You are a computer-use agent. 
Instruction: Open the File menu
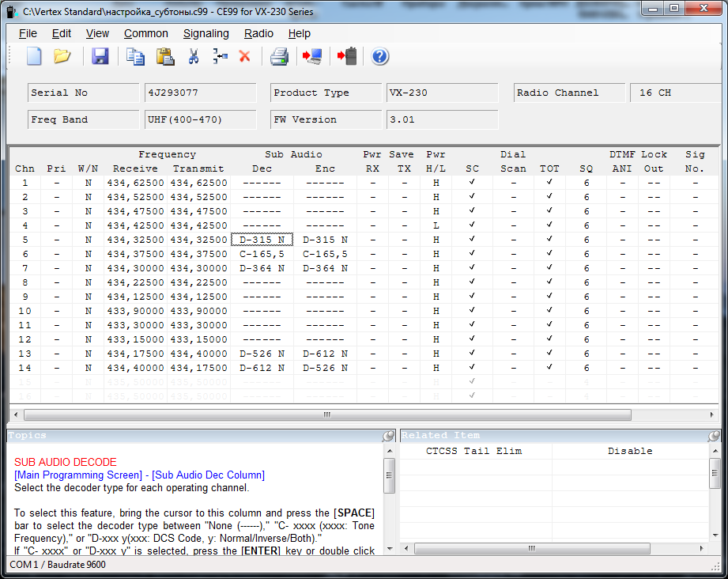coord(28,33)
